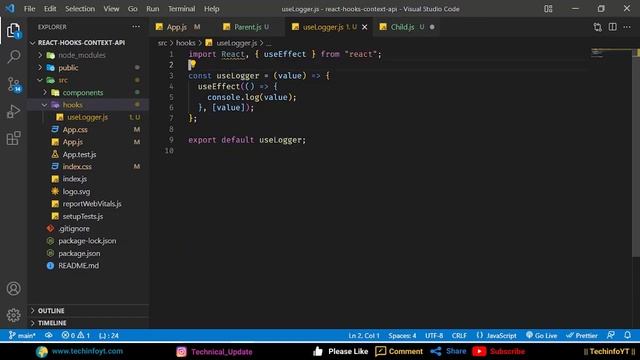Open the Selection menu
The height and width of the screenshot is (360, 640).
coord(80,9)
